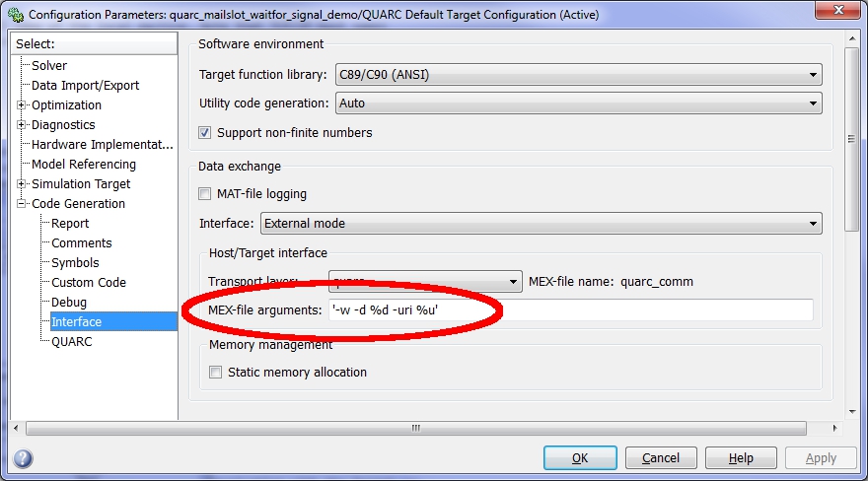
Task: Select Debug under Code Generation
Action: pos(69,303)
